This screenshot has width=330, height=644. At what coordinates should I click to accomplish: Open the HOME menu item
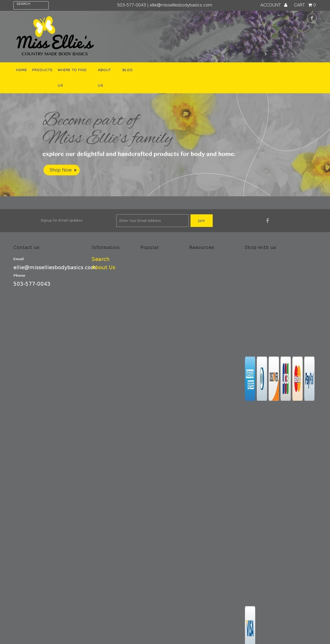tap(21, 70)
